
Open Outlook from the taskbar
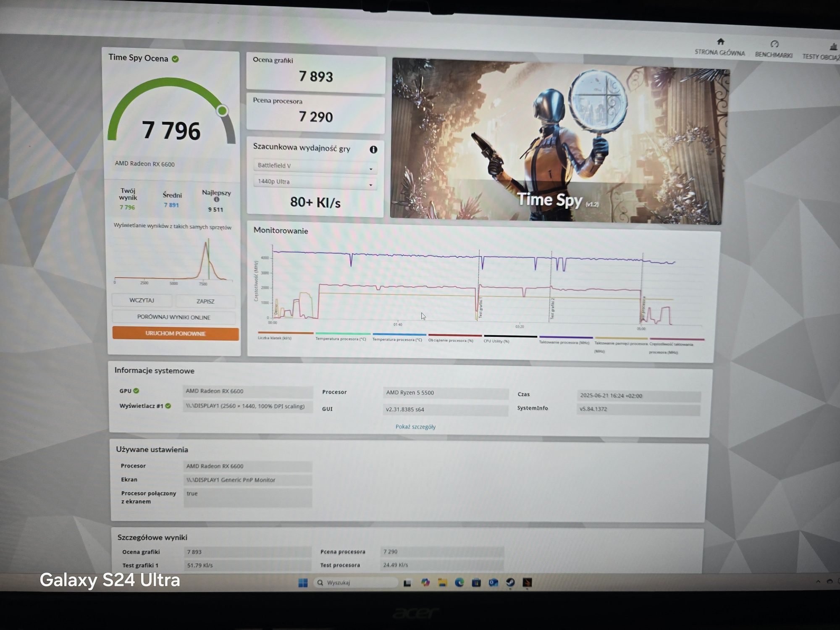click(493, 583)
